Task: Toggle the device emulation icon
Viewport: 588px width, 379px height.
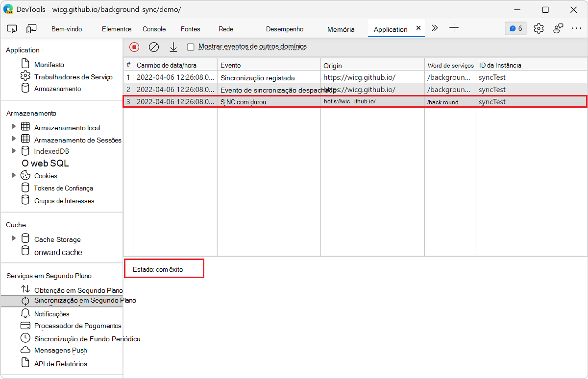Action: pyautogui.click(x=31, y=29)
